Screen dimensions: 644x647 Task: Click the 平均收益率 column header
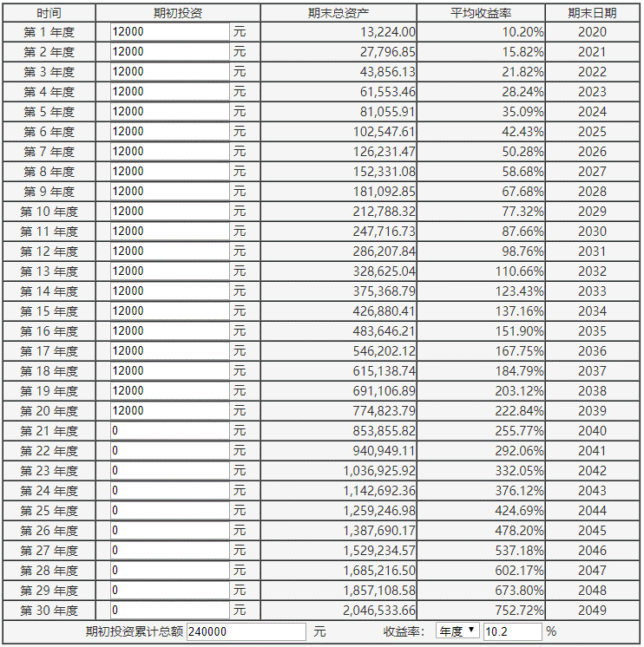481,13
